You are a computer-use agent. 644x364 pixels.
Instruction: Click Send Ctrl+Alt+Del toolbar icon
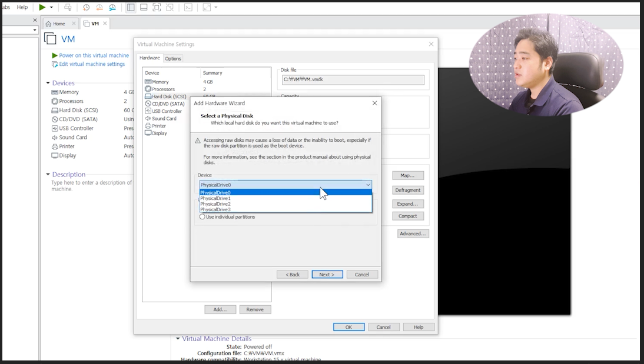pyautogui.click(x=68, y=8)
